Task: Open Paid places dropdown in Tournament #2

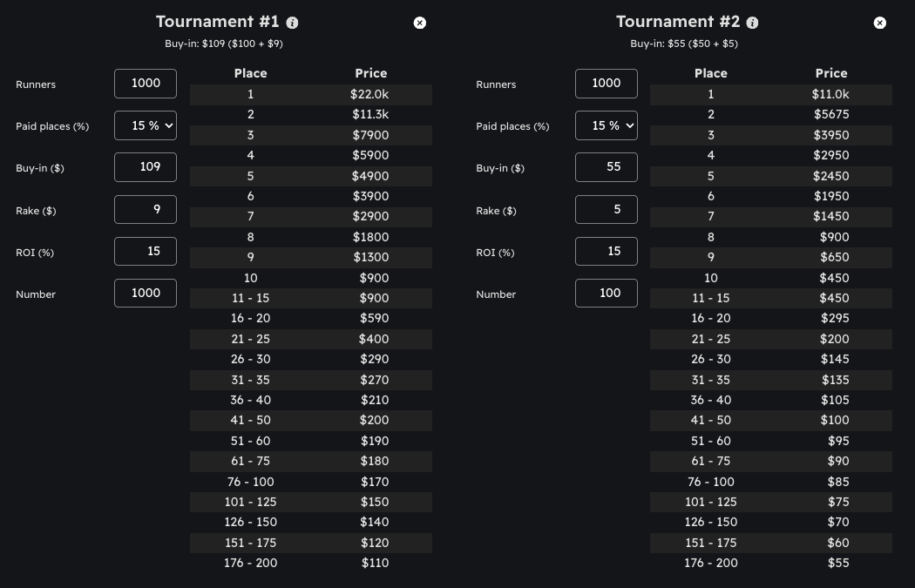Action: [x=606, y=125]
